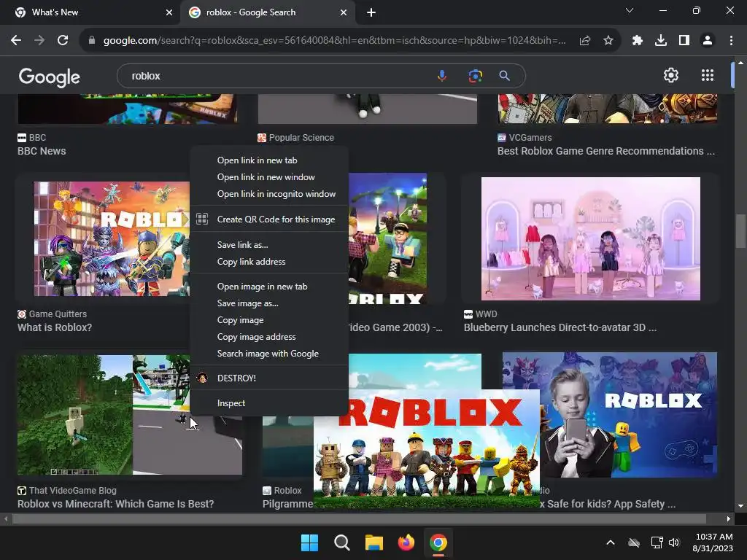Open Best Roblox Game Genre Recommendations link
The width and height of the screenshot is (747, 560).
(x=606, y=151)
